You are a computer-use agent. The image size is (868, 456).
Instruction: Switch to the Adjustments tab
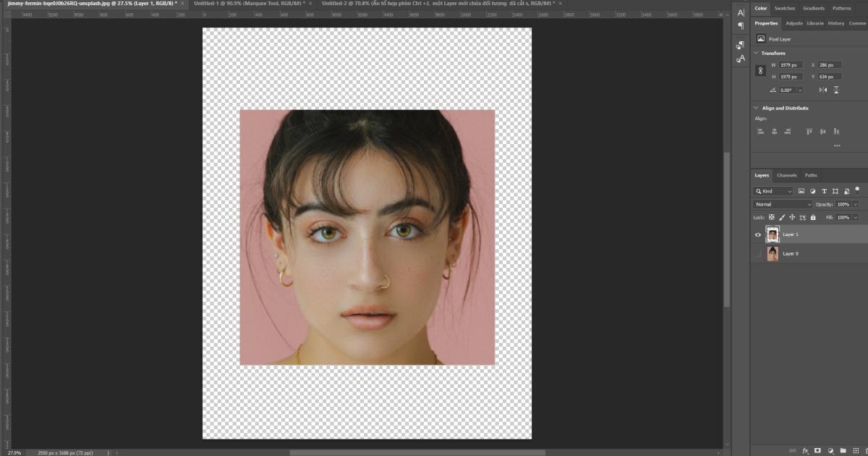[x=794, y=23]
